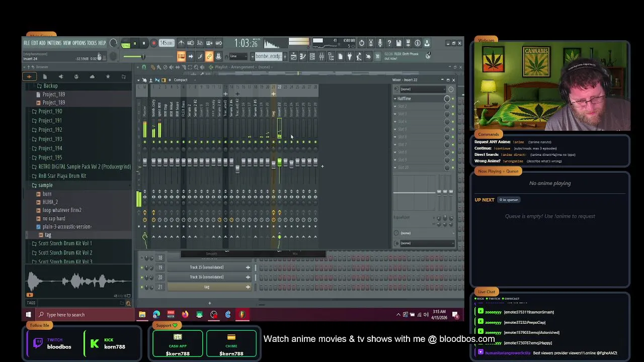Open mixer output (none) dropdown at bottom
Viewport: 644px width, 362px height.
click(427, 243)
